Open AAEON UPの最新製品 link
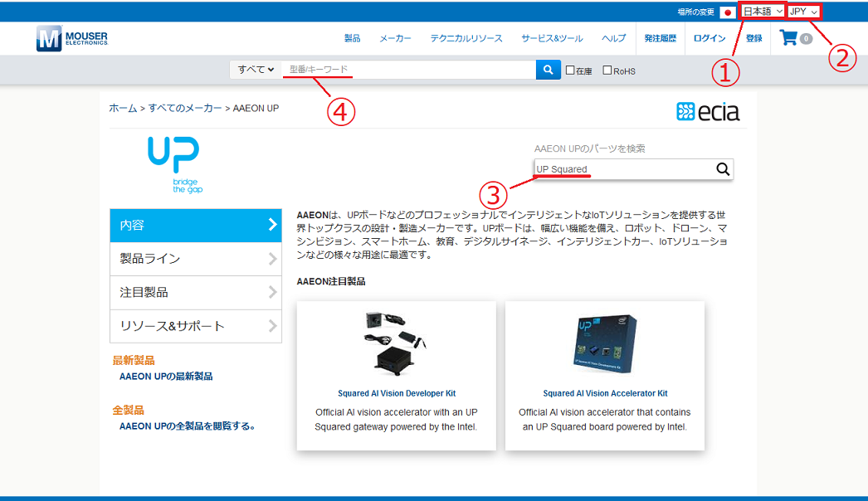 click(166, 376)
